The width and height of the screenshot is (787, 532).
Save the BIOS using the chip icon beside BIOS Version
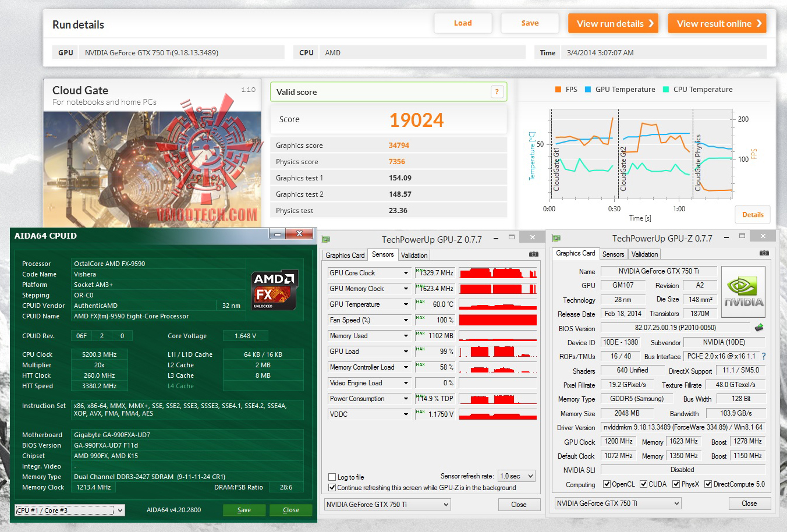coord(759,328)
